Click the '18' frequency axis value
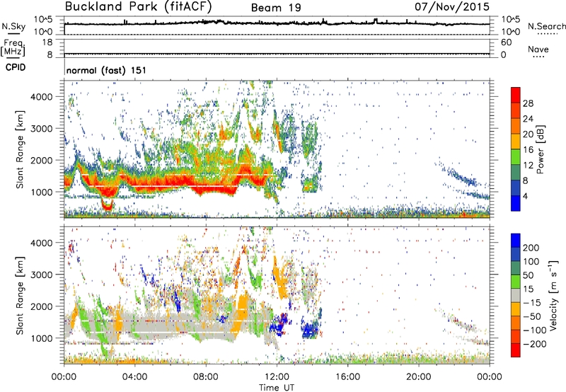This screenshot has width=566, height=392. tap(47, 42)
